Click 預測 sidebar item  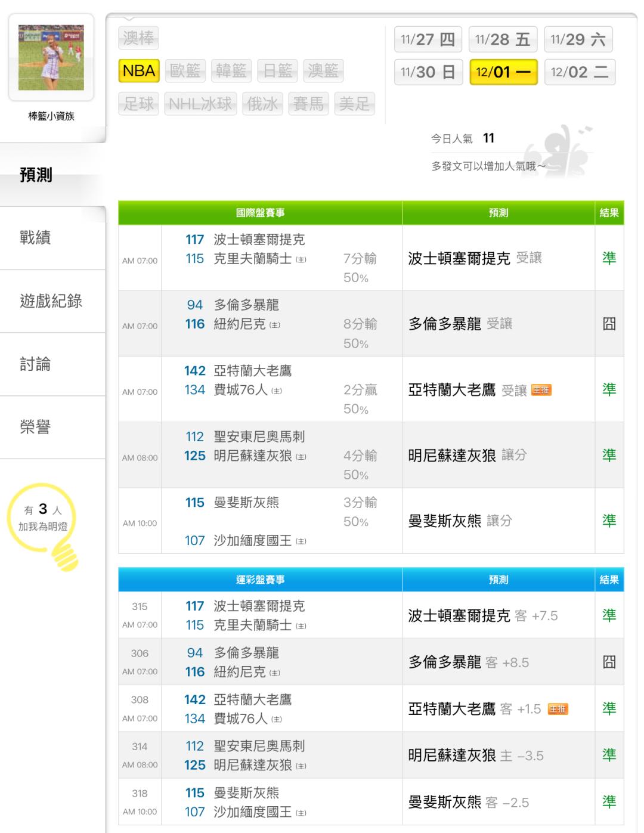pyautogui.click(x=36, y=175)
